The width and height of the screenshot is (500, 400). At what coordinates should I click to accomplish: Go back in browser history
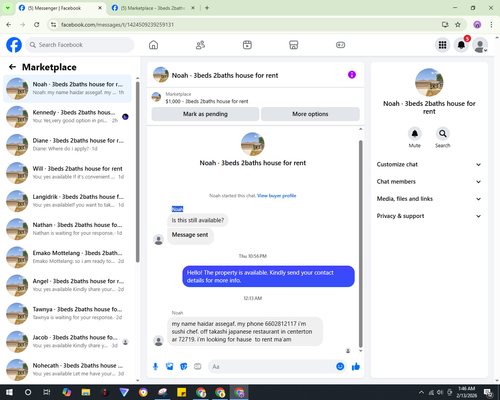[x=9, y=25]
